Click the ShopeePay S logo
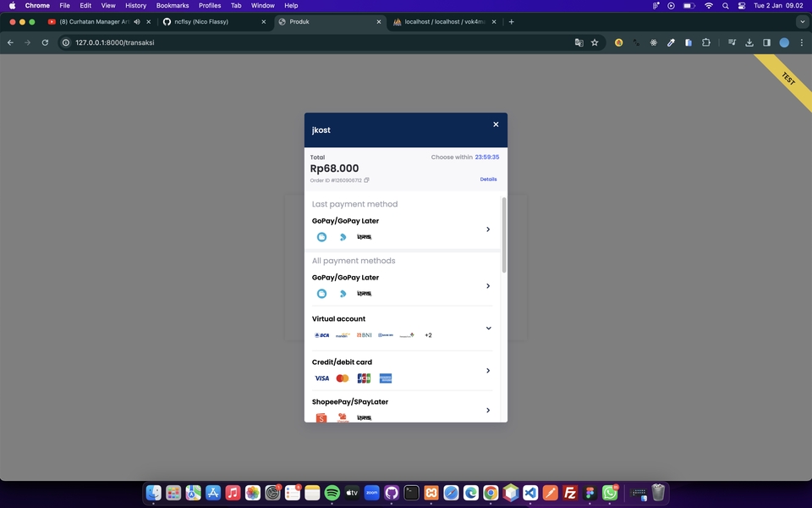Viewport: 812px width, 508px height. [321, 417]
